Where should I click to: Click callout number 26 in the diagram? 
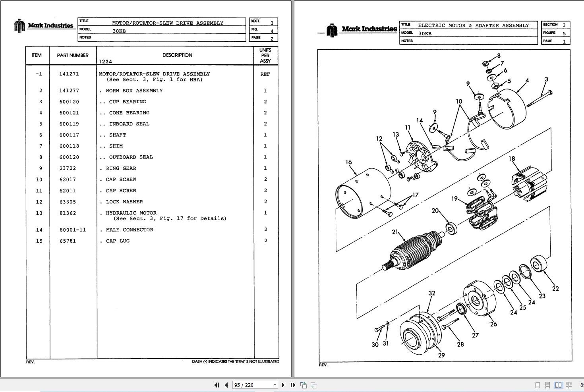point(493,324)
